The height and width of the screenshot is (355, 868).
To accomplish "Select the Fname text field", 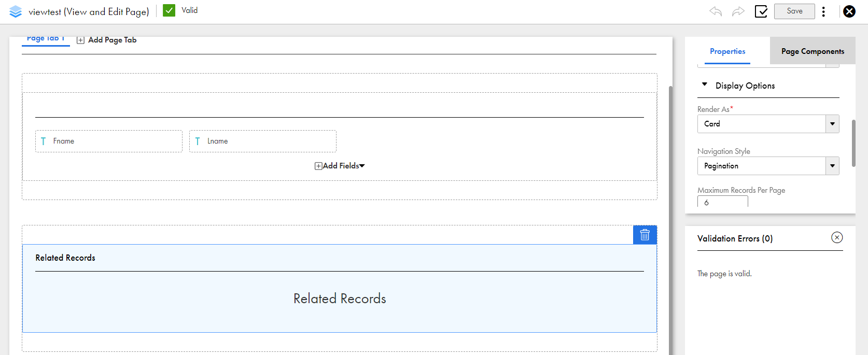I will [109, 141].
